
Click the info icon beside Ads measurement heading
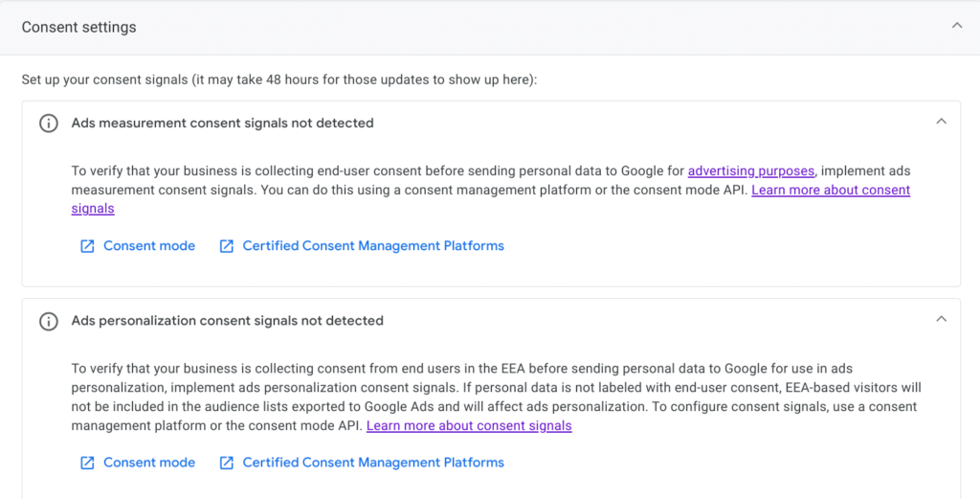click(48, 124)
